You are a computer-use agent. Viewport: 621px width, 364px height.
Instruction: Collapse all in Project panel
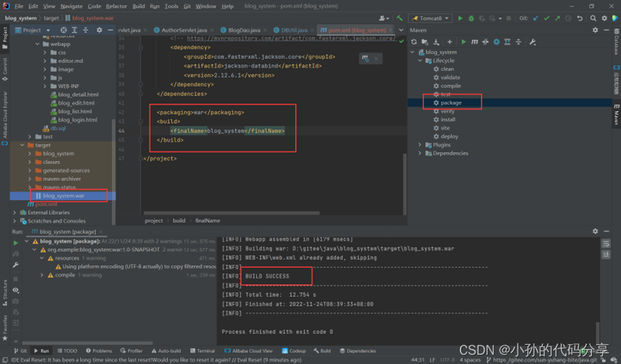(x=86, y=30)
